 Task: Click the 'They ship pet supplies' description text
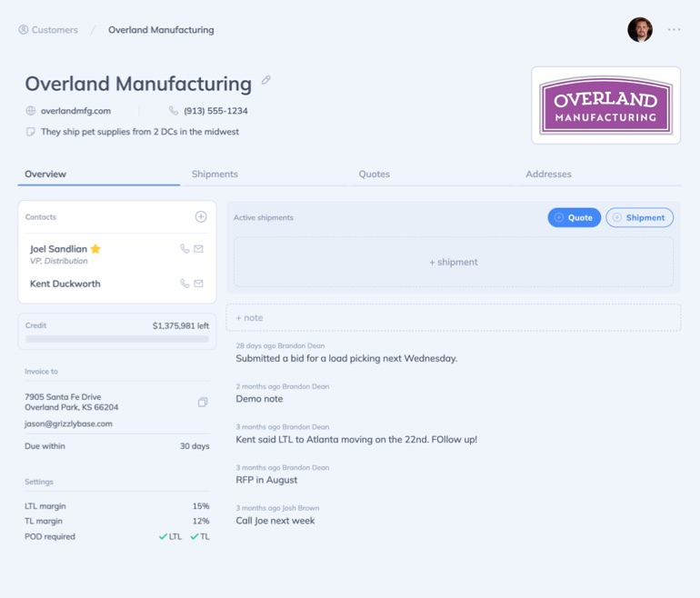pos(140,132)
